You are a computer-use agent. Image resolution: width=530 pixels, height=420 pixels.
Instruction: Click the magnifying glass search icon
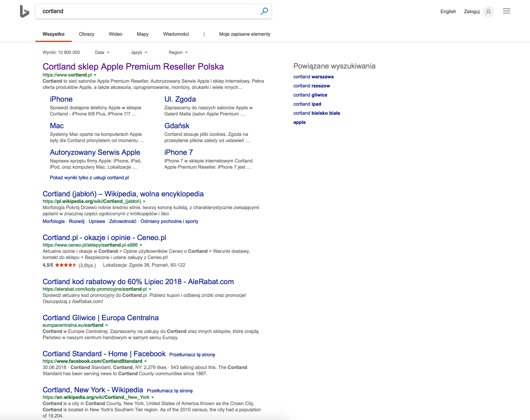(264, 11)
